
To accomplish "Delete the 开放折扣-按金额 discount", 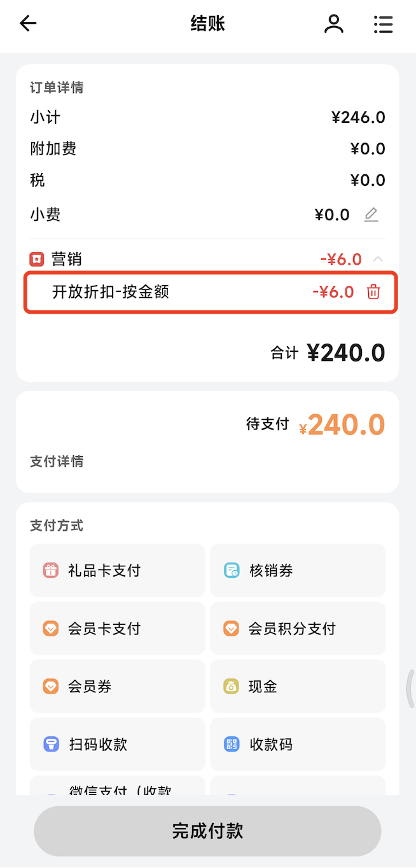I will pos(373,292).
